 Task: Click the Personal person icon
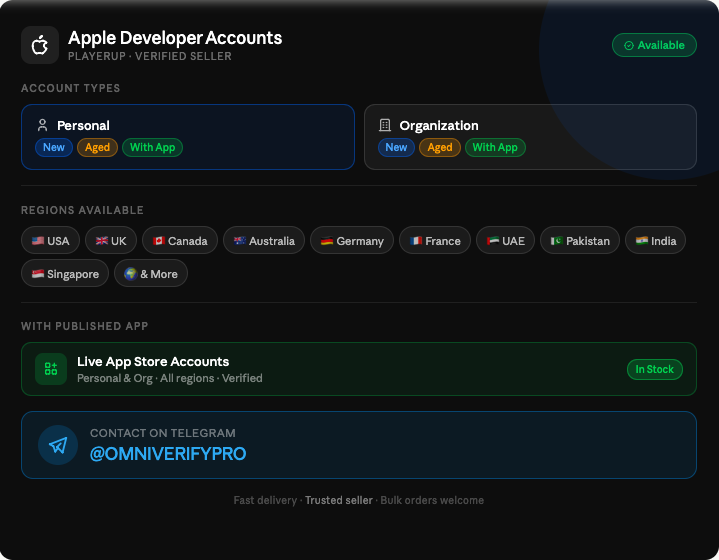(43, 125)
